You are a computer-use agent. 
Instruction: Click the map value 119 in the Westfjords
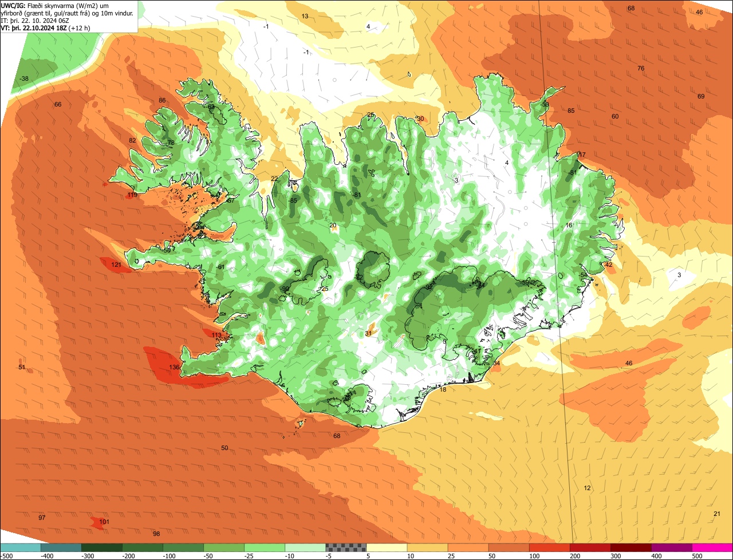coord(132,195)
